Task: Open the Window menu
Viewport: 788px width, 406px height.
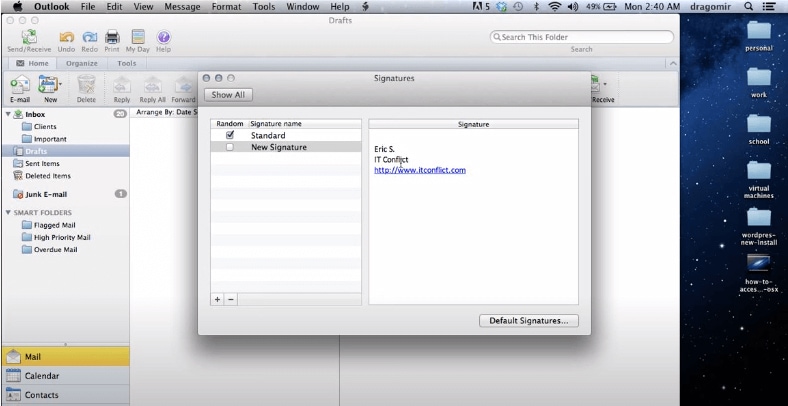Action: 303,7
